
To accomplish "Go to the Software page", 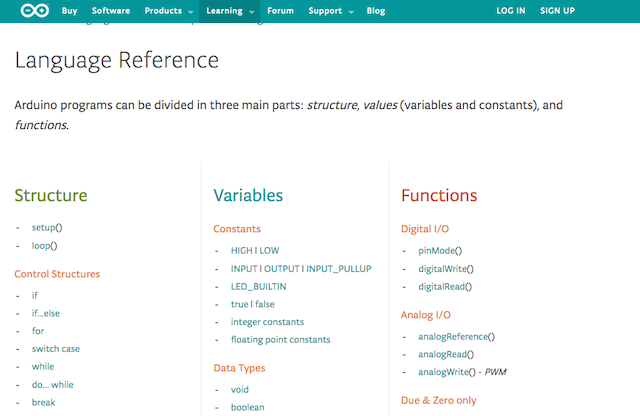I will 111,11.
